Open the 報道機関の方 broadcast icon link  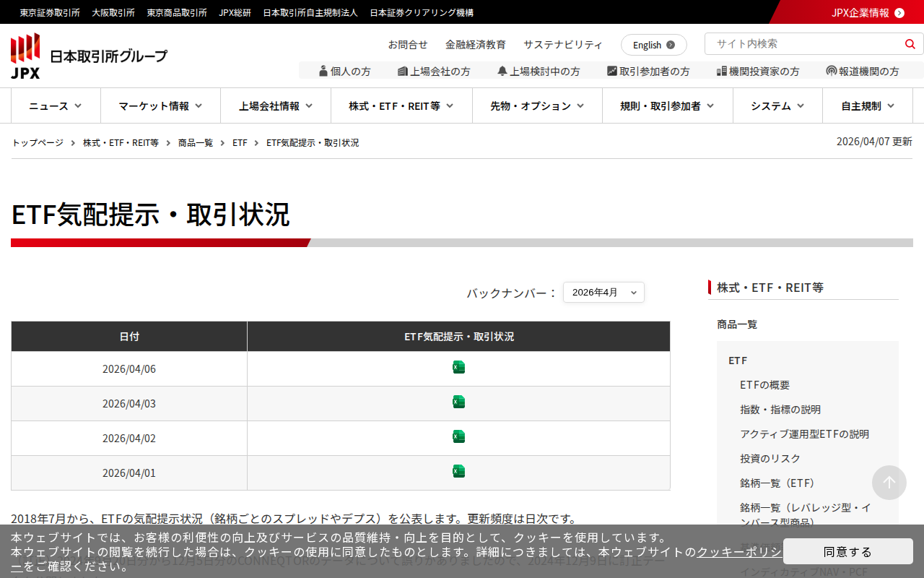pos(863,71)
